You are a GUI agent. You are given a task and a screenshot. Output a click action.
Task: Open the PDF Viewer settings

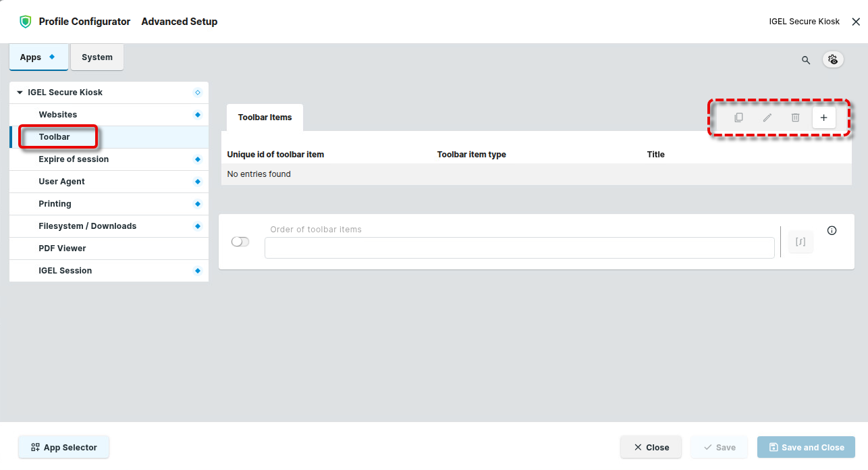click(x=62, y=249)
